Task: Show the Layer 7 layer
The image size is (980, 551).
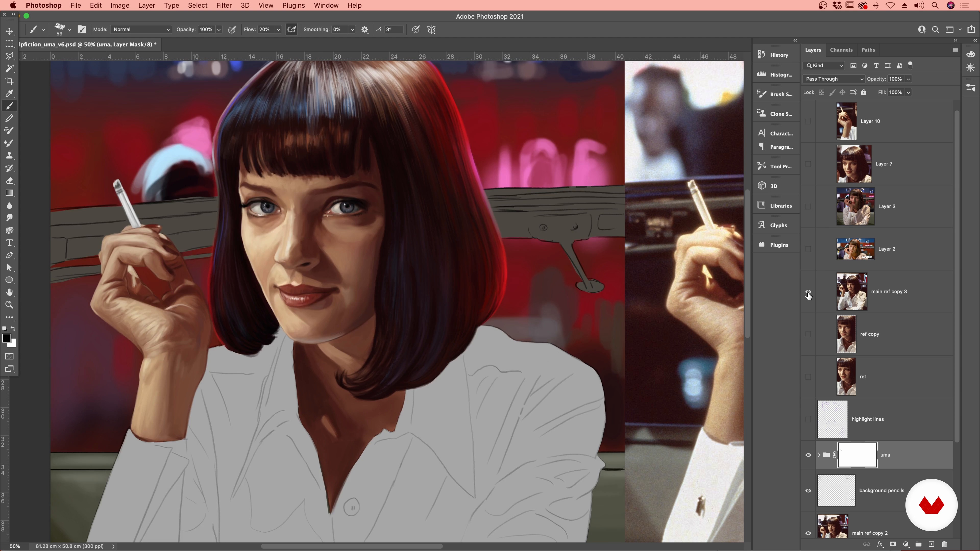Action: pyautogui.click(x=808, y=164)
